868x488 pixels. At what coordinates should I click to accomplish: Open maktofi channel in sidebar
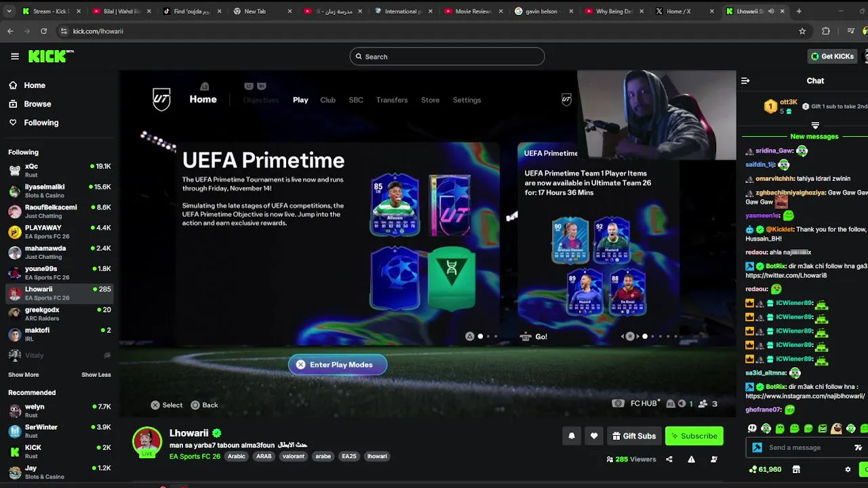click(x=60, y=334)
